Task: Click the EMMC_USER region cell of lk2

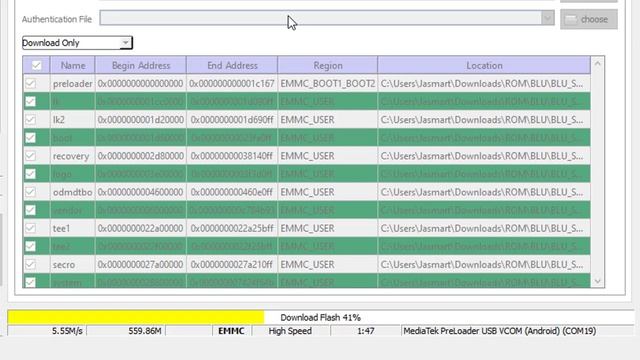Action: pyautogui.click(x=328, y=120)
